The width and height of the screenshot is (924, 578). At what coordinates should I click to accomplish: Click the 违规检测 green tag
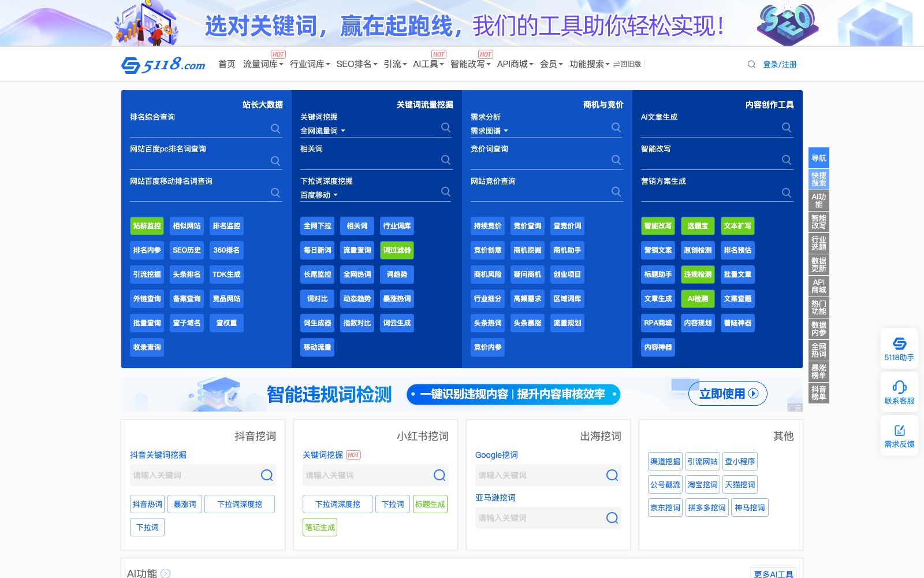click(x=698, y=275)
